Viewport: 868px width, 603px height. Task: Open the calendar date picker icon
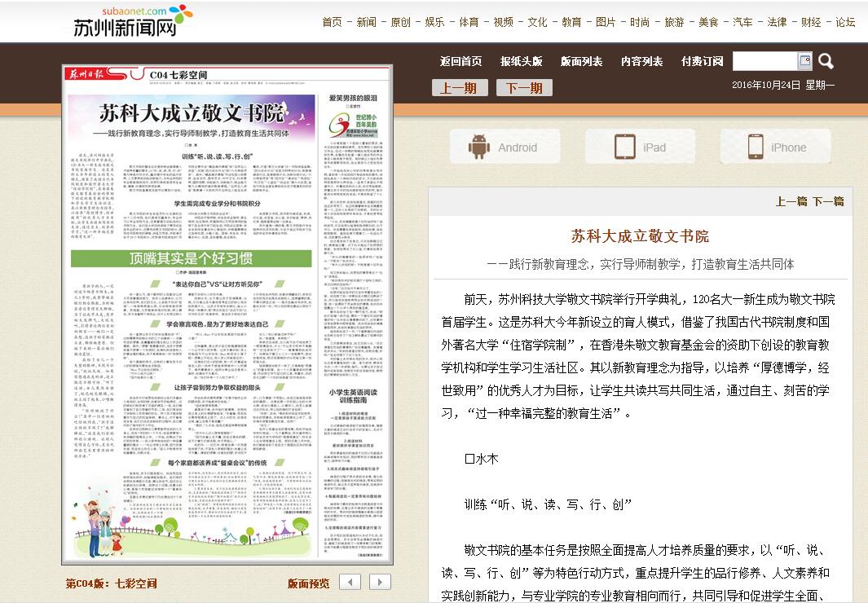click(805, 61)
